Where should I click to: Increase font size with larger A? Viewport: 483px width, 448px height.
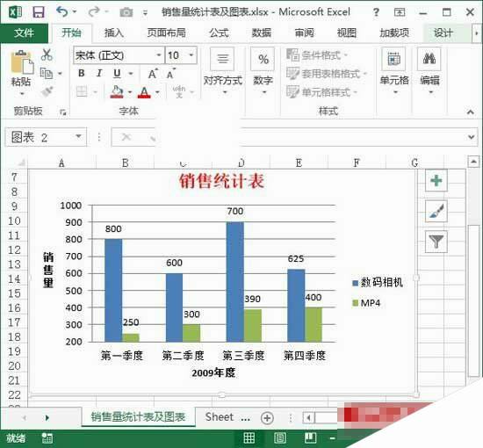click(153, 74)
